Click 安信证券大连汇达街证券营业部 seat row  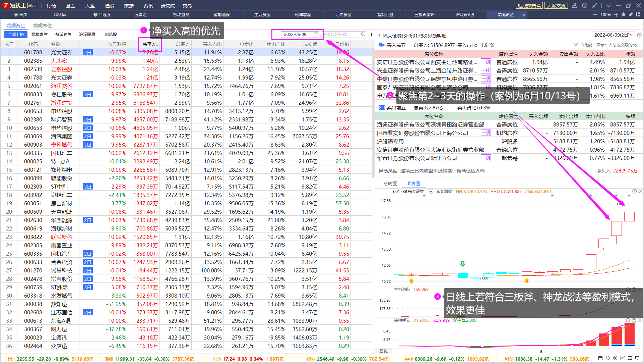pyautogui.click(x=509, y=150)
